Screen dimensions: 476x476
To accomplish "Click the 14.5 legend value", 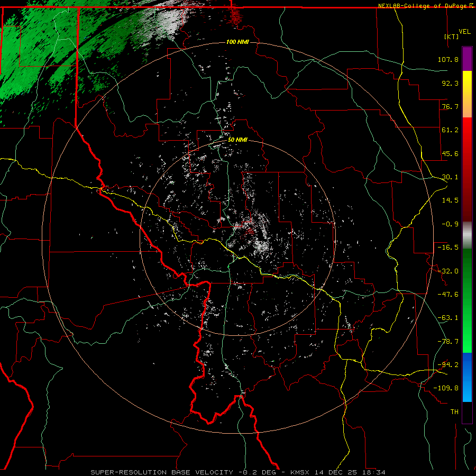I will [450, 200].
